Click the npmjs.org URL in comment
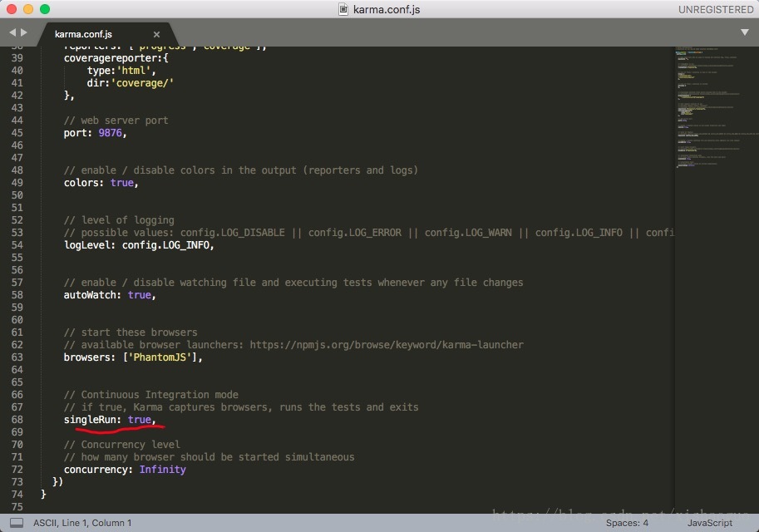This screenshot has height=532, width=759. 387,345
